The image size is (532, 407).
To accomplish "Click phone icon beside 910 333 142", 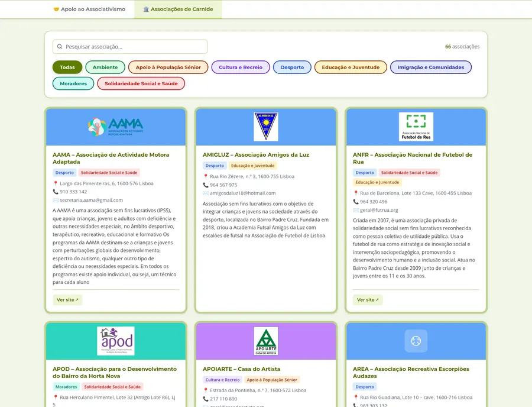I will coord(56,192).
